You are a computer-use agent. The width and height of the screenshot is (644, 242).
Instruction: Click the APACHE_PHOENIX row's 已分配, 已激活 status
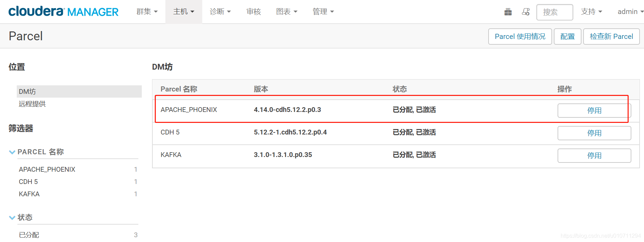pyautogui.click(x=414, y=110)
